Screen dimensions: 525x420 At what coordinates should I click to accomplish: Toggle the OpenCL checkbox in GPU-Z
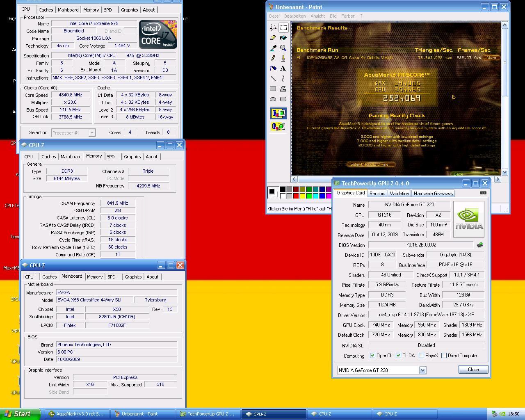click(372, 356)
